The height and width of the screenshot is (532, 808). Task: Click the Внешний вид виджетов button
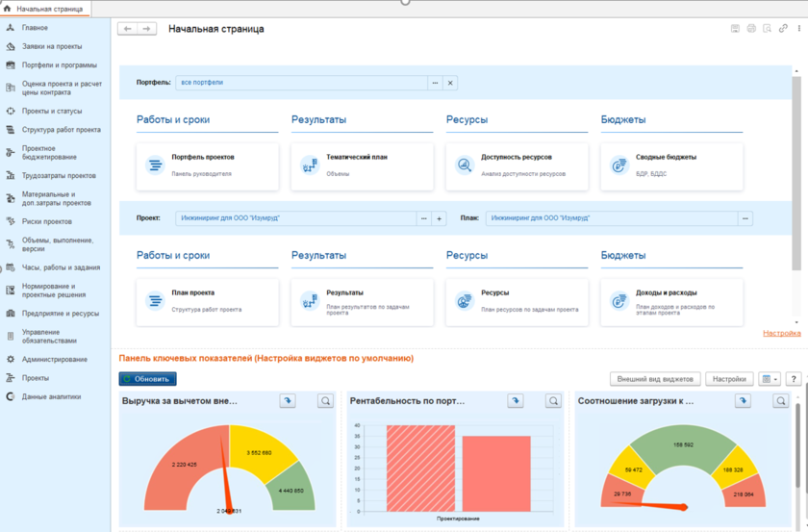[x=655, y=379]
